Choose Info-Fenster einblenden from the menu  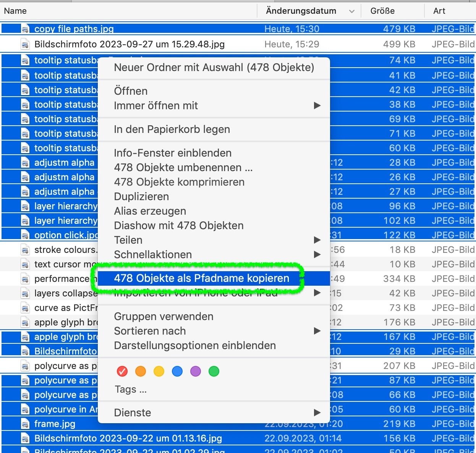(173, 153)
